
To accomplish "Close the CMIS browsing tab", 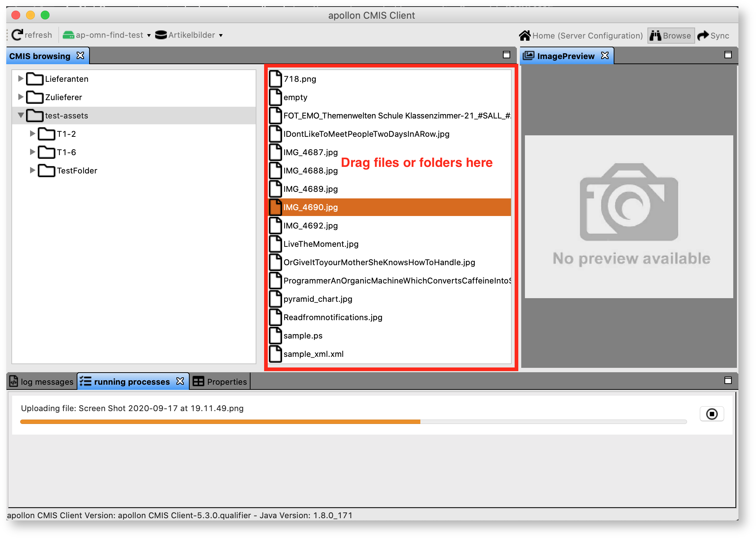I will click(x=80, y=55).
